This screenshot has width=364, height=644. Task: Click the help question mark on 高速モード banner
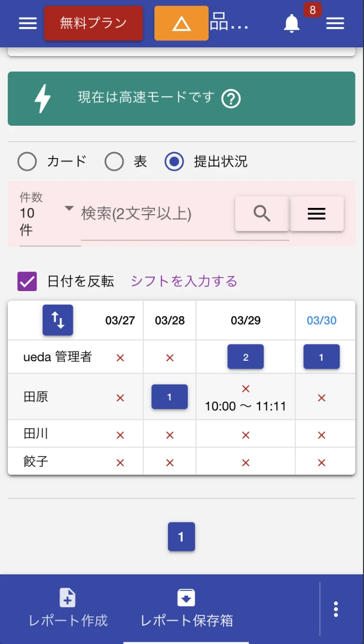click(x=232, y=99)
